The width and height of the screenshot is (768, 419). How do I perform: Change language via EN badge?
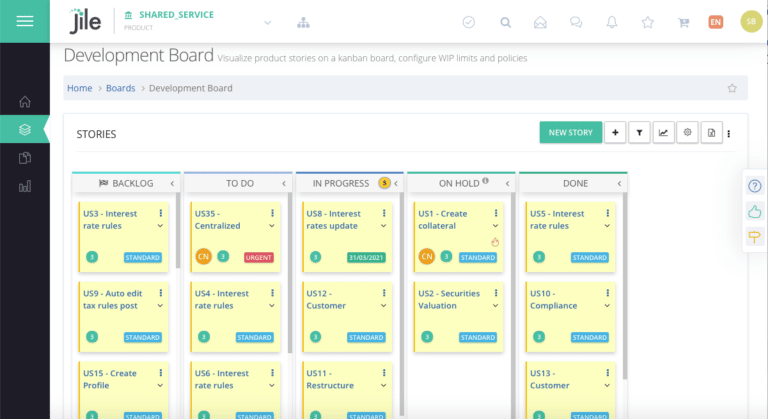(716, 22)
